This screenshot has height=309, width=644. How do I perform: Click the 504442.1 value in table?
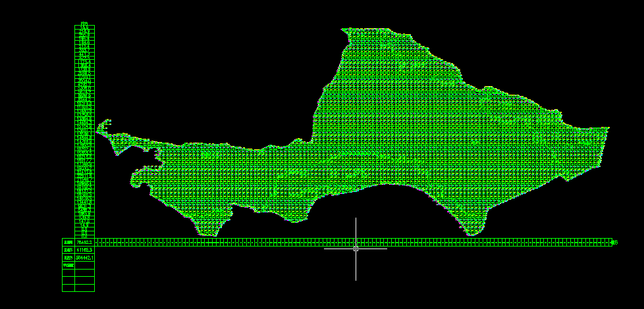click(84, 258)
